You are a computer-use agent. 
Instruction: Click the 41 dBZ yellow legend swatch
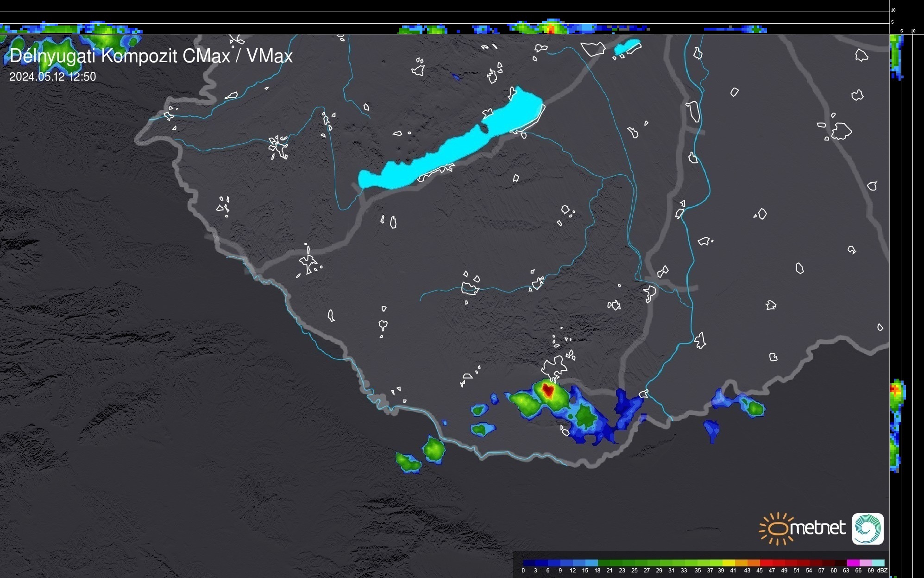coord(729,563)
